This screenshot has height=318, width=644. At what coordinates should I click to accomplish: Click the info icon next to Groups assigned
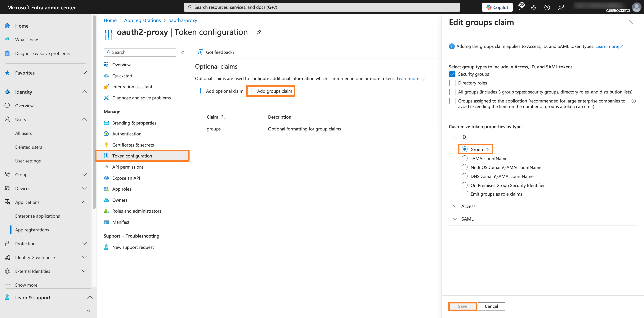634,101
